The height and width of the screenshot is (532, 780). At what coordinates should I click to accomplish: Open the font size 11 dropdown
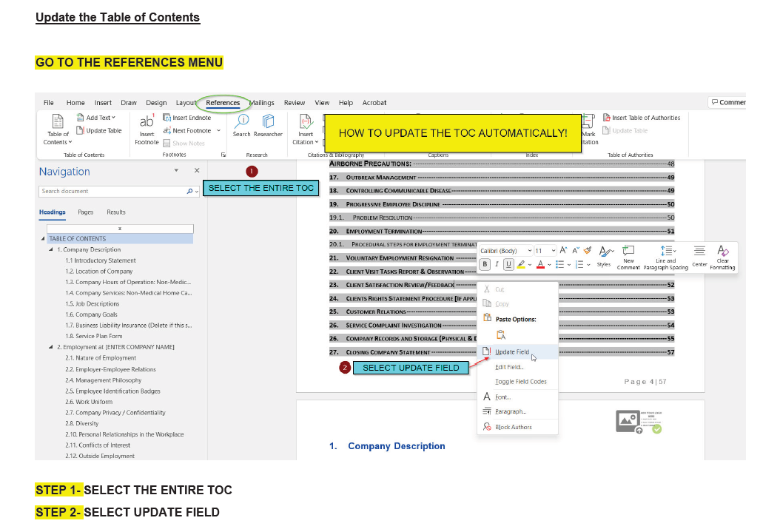pyautogui.click(x=553, y=251)
